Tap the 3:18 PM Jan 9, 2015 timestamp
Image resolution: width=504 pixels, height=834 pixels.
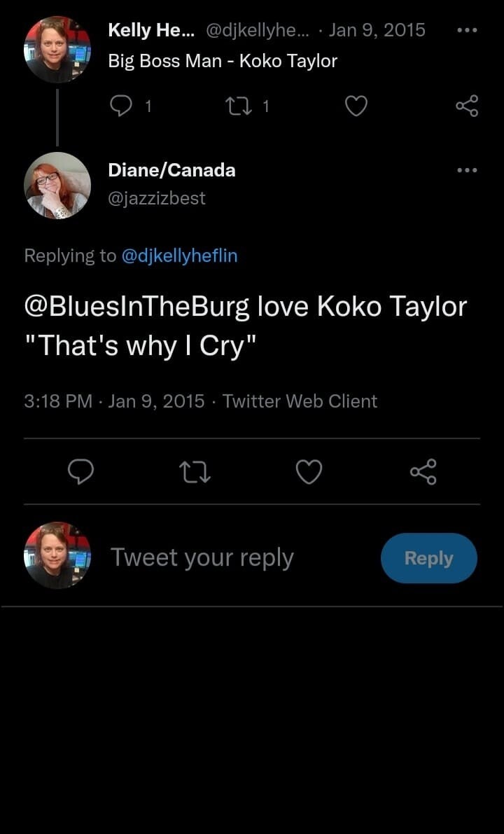pos(114,401)
